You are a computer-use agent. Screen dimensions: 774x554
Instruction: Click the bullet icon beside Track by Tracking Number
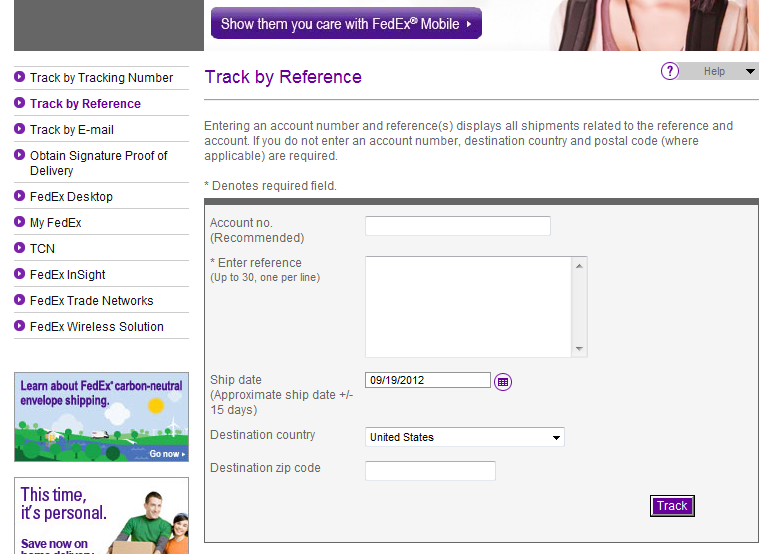20,77
